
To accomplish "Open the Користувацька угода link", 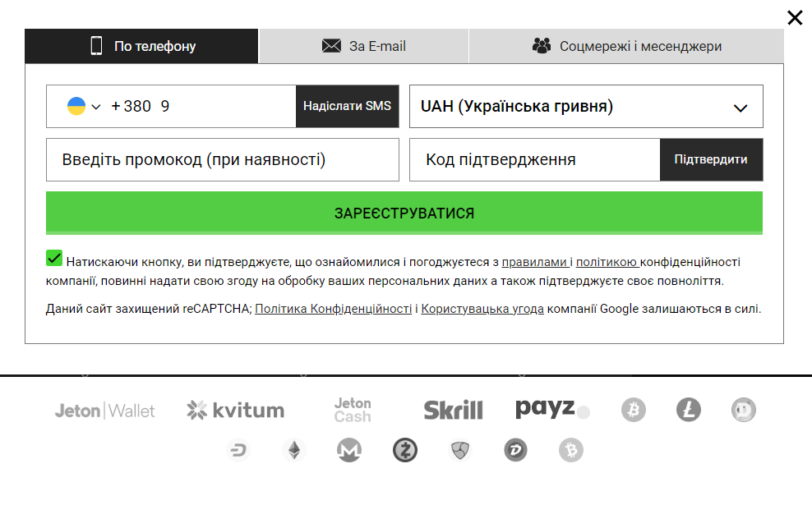I will [x=482, y=309].
